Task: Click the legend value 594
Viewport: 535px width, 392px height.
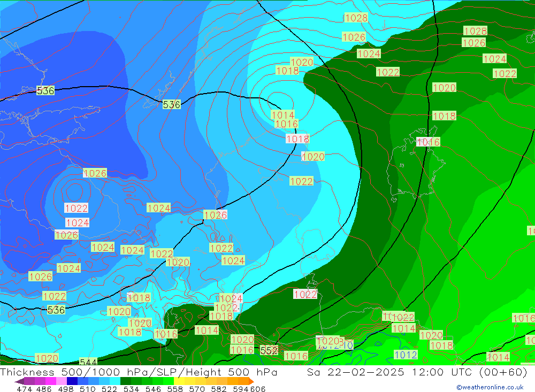Action: click(241, 389)
